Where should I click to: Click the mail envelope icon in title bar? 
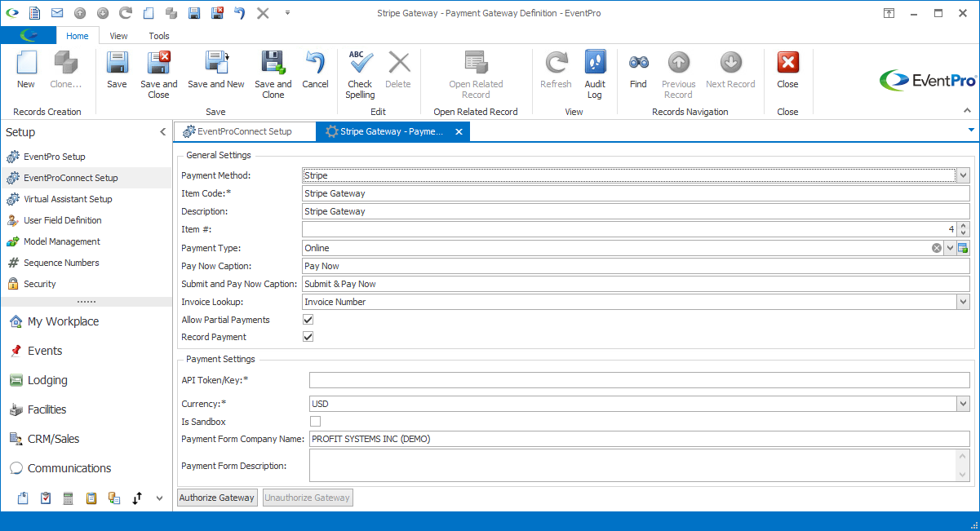(x=56, y=13)
